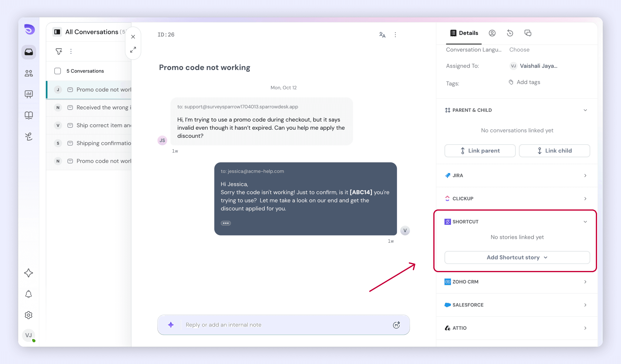Expand the Zoho CRM section
This screenshot has width=621, height=364.
click(x=585, y=282)
